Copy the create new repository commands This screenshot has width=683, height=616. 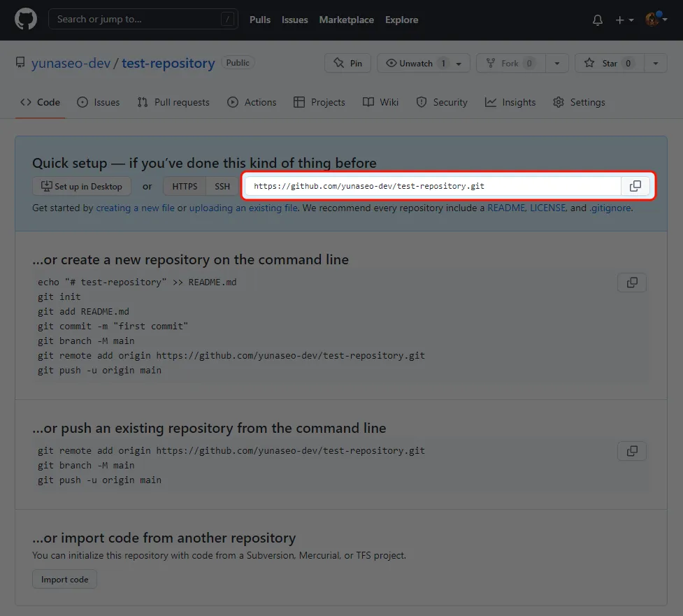[x=632, y=282]
